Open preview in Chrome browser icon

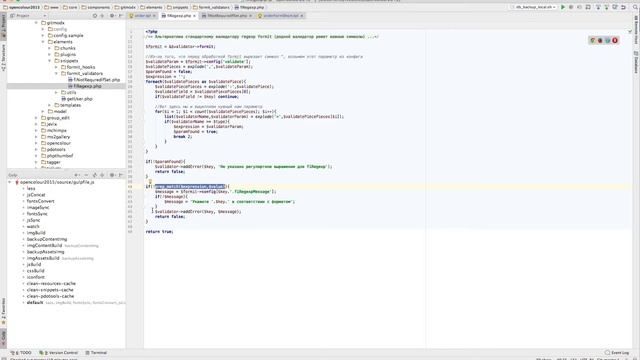click(x=593, y=40)
